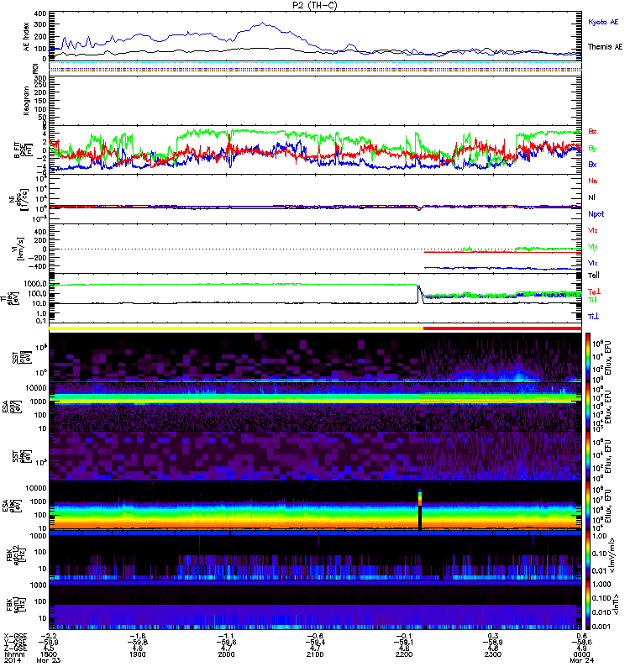Screen dimensions: 630x672
Task: Click the Keogram axis label
Action: coord(27,100)
